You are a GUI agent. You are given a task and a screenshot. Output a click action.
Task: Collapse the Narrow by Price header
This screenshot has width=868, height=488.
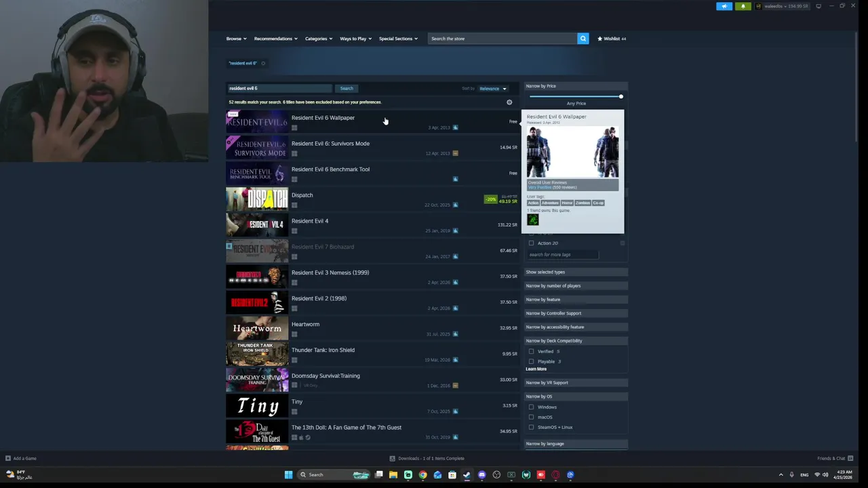point(575,86)
